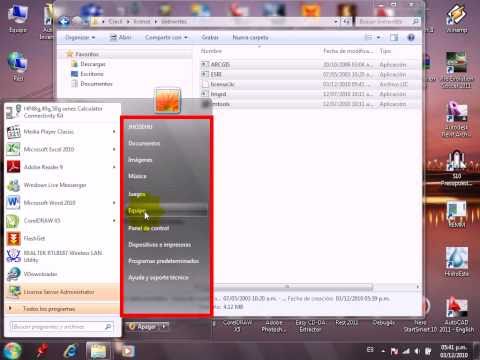
Task: Expand Adobe Reader 9 jump list arrow
Action: pyautogui.click(x=114, y=167)
